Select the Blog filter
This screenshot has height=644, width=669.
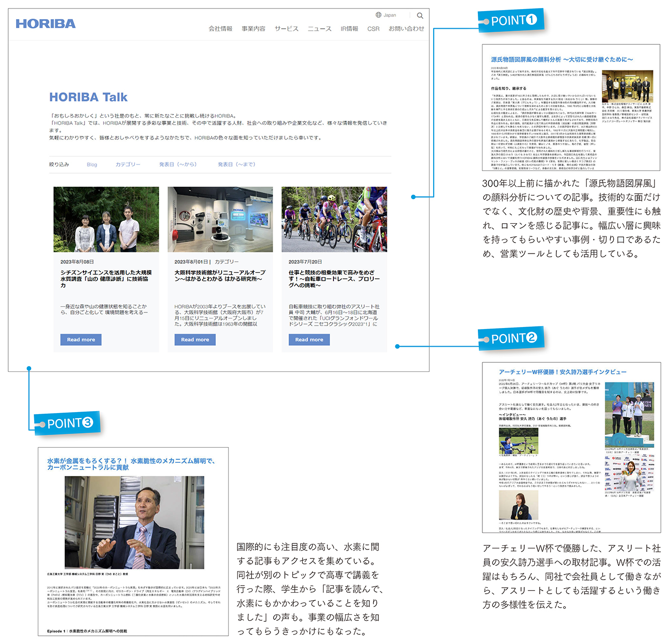pos(92,165)
